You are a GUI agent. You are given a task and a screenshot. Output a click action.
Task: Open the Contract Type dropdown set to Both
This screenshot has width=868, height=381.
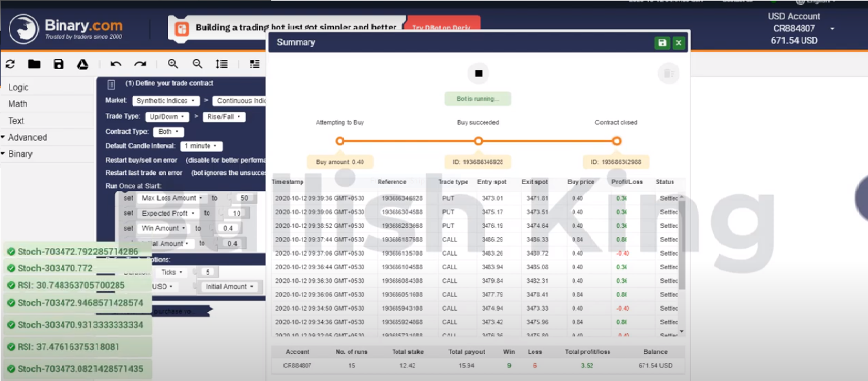tap(168, 131)
